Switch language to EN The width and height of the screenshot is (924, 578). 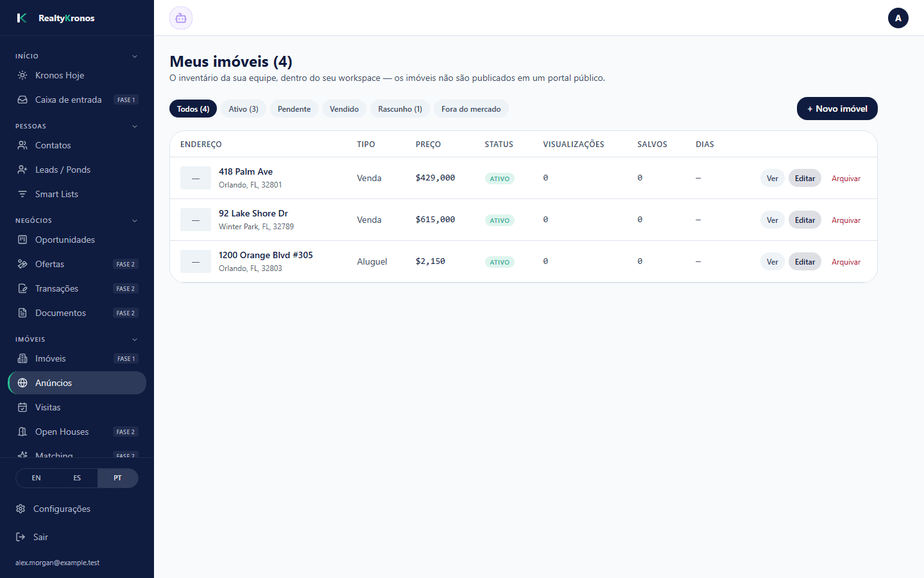point(37,478)
